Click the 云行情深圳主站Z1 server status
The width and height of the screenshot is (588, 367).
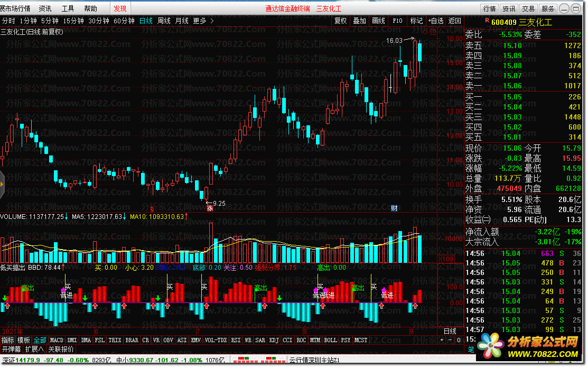[x=314, y=360]
